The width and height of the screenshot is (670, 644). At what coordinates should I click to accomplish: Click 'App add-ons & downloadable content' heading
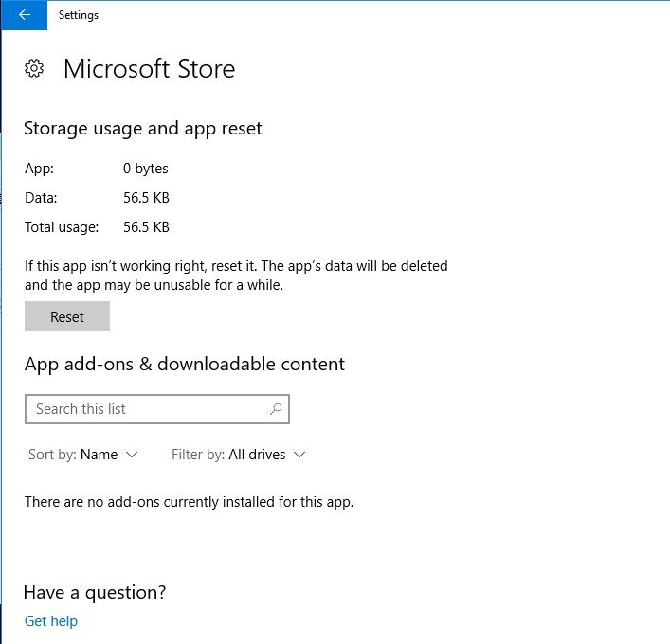(x=185, y=365)
